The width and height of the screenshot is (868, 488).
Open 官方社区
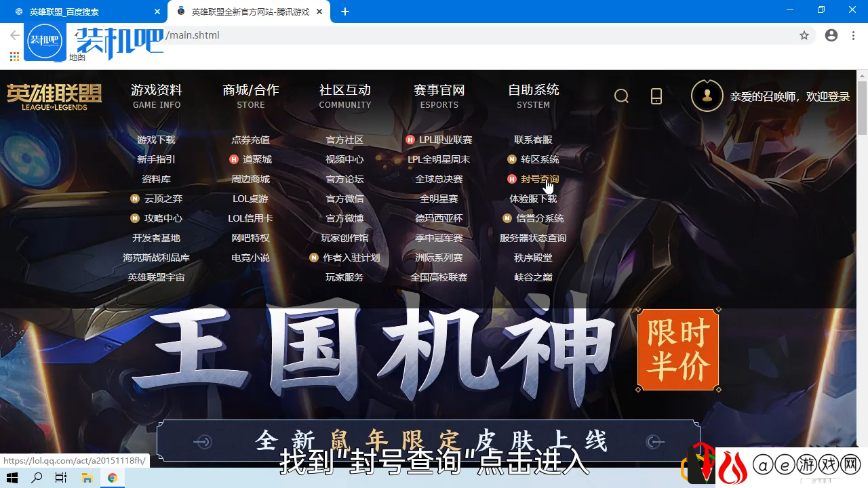pos(345,140)
